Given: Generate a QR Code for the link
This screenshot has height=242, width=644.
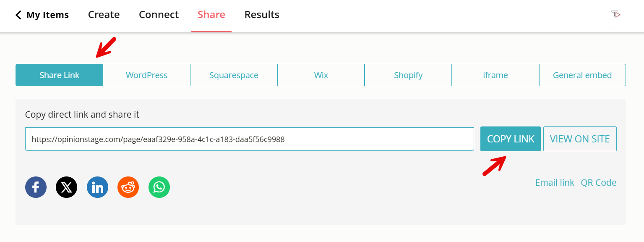Looking at the screenshot, I should (599, 182).
